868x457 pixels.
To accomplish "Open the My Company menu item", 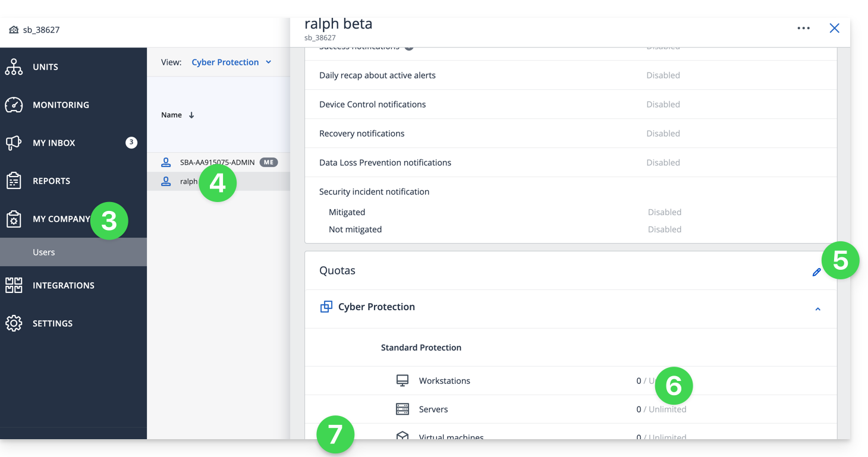I will [61, 219].
